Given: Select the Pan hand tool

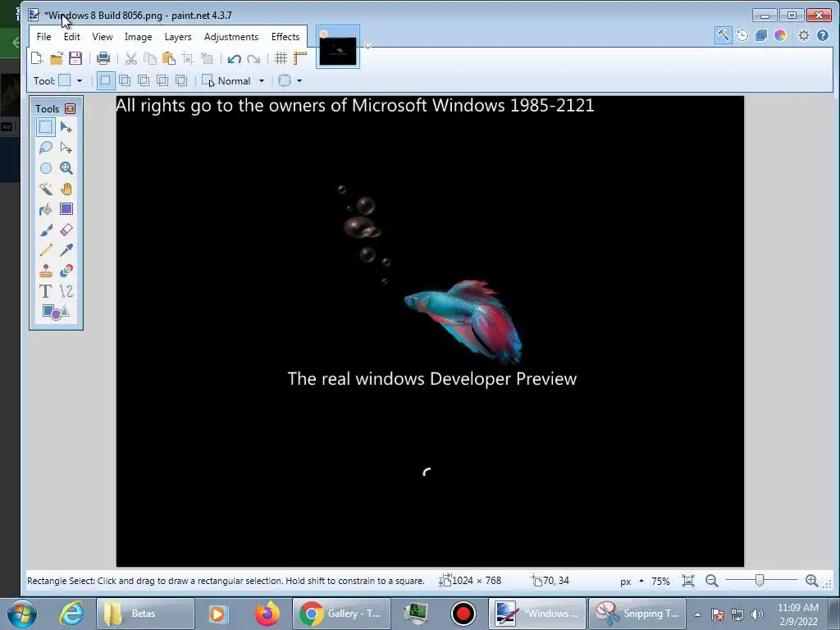Looking at the screenshot, I should coord(66,189).
